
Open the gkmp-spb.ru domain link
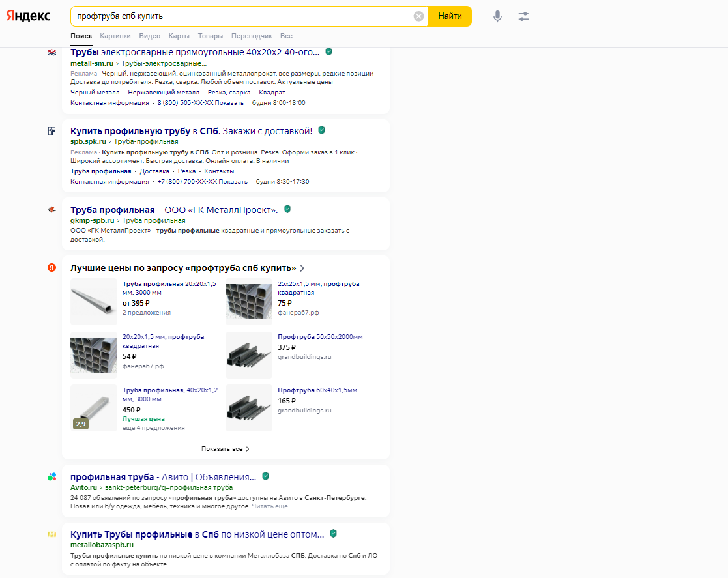tap(93, 220)
